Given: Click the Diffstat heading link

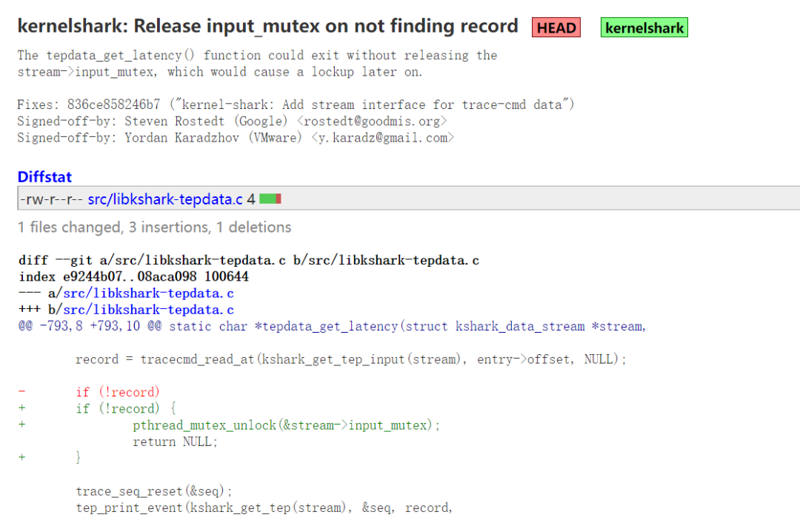Looking at the screenshot, I should tap(44, 176).
